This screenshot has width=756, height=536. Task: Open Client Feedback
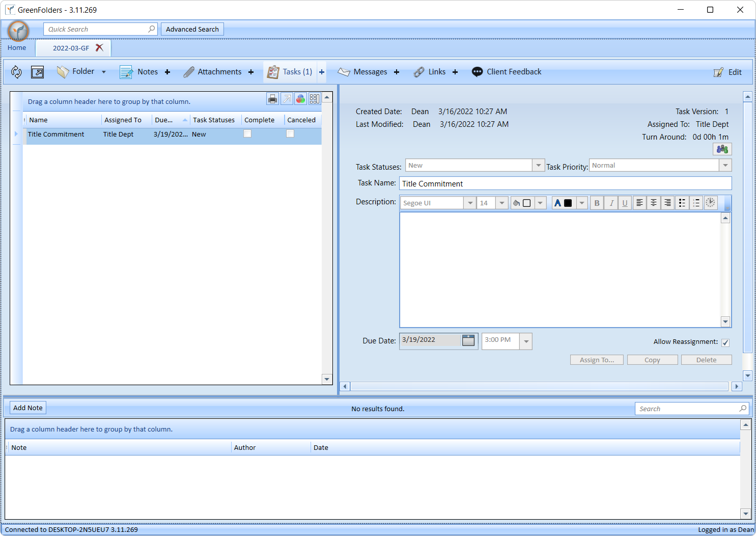pyautogui.click(x=507, y=72)
